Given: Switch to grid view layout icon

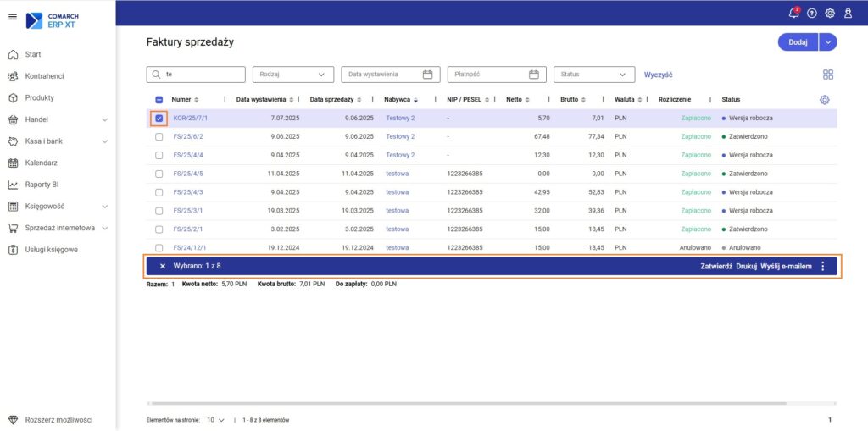Looking at the screenshot, I should click(x=828, y=75).
